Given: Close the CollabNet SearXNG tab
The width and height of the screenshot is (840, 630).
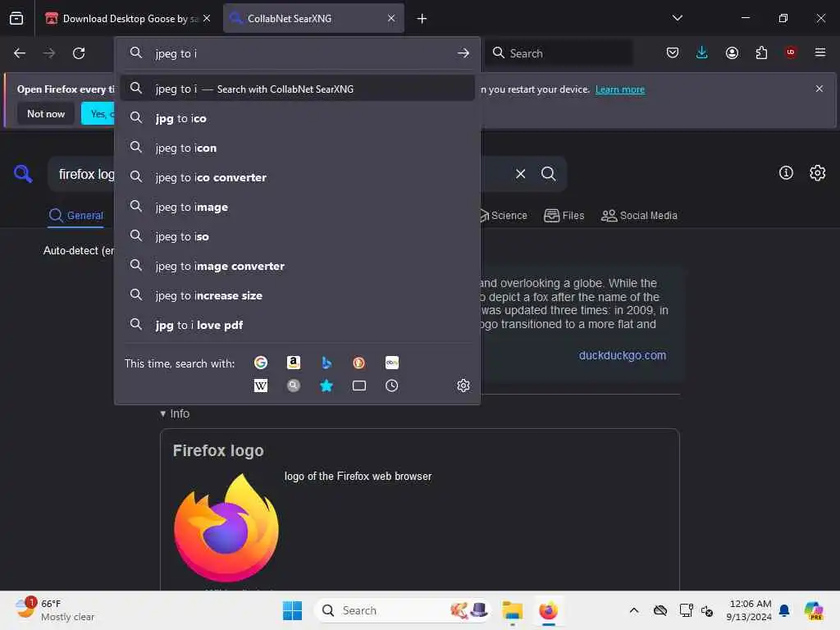Looking at the screenshot, I should click(391, 18).
